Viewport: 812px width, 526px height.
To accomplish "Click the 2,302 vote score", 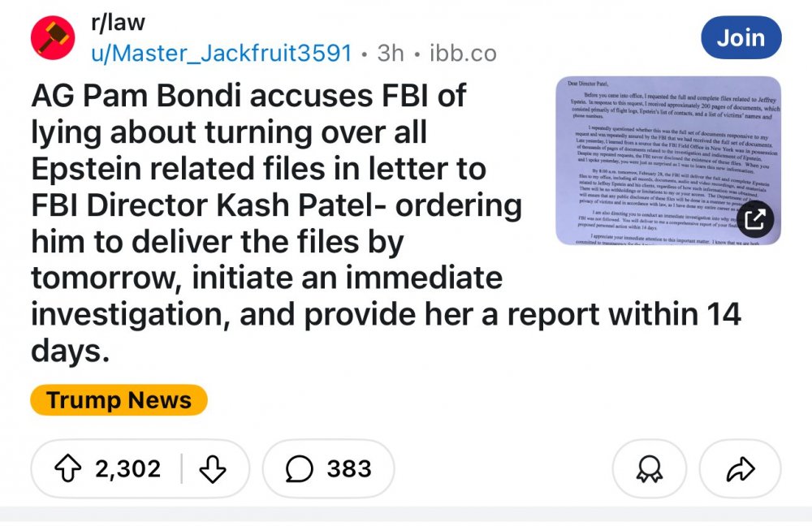I will pos(128,469).
